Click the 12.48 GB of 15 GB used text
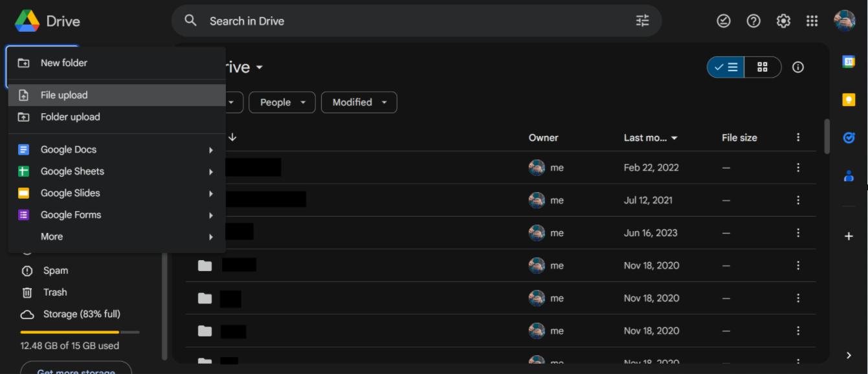868x374 pixels. tap(70, 346)
